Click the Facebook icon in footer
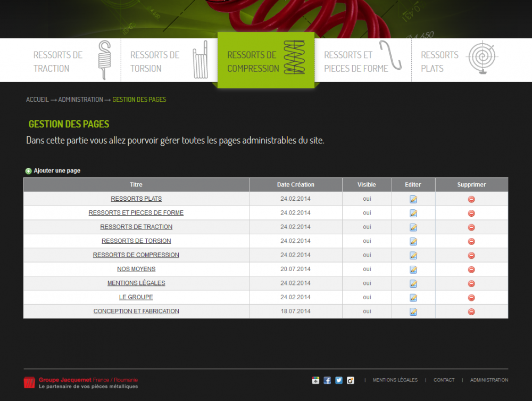 pos(327,380)
